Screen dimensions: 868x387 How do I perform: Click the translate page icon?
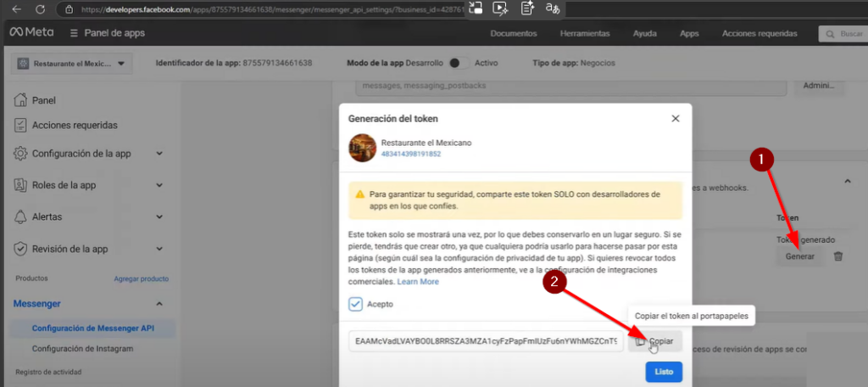pyautogui.click(x=553, y=8)
